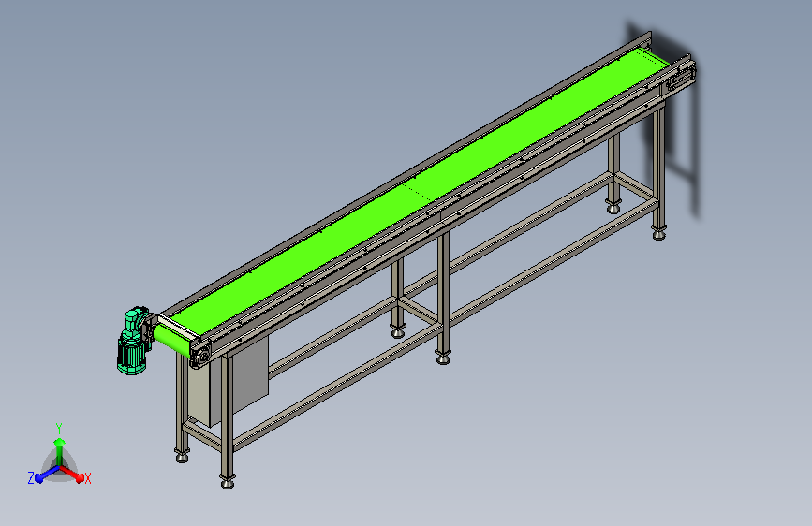
Task: Select the gray control box under the conveyor
Action: coord(229,382)
